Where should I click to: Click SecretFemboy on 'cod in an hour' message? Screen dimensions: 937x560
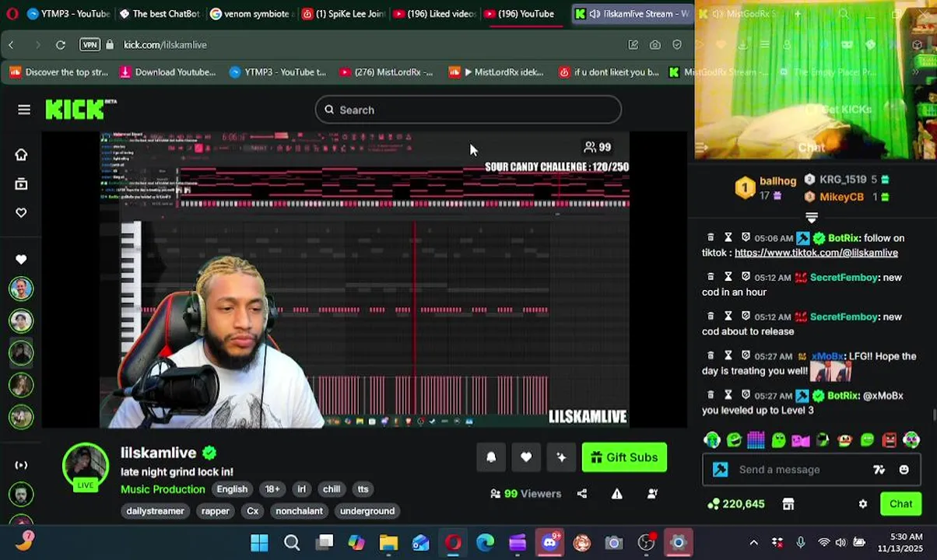(844, 277)
